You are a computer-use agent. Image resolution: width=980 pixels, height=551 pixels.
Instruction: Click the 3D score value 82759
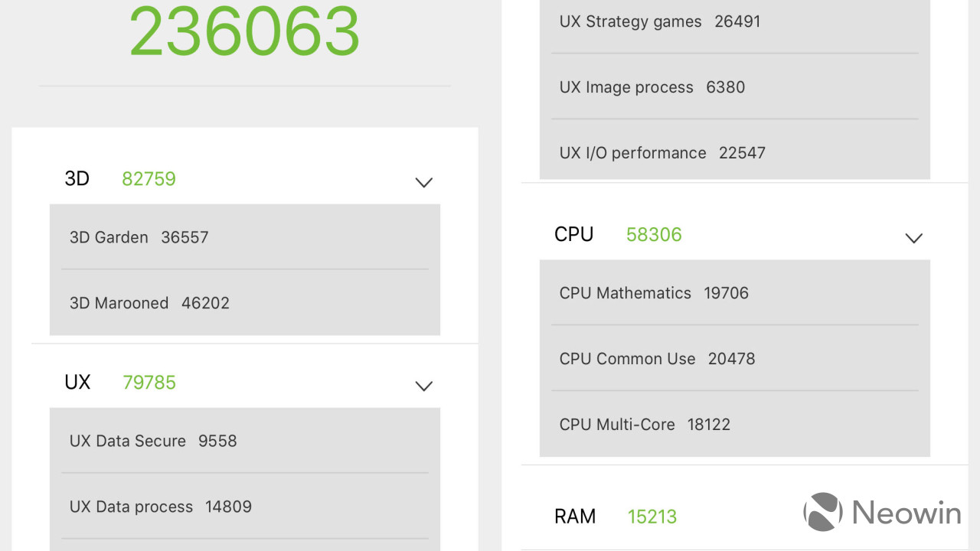coord(149,179)
